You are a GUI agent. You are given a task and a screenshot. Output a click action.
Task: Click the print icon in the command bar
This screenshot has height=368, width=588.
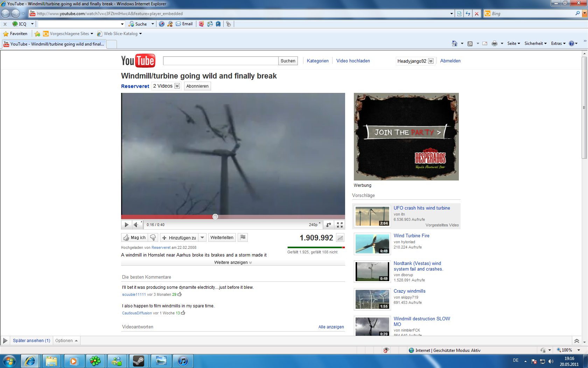point(495,43)
